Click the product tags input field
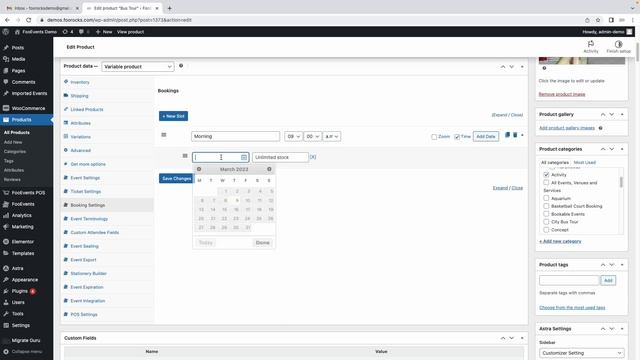This screenshot has width=640, height=360. (569, 280)
